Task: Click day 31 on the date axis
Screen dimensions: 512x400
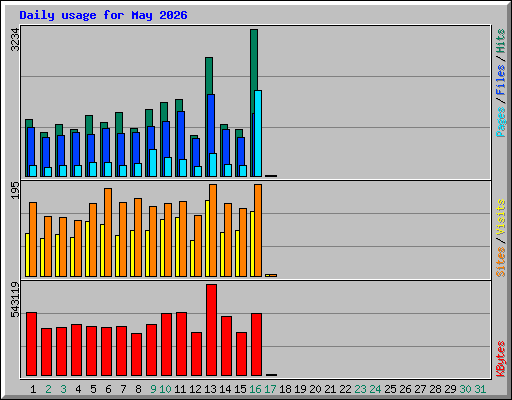Action: [x=480, y=389]
